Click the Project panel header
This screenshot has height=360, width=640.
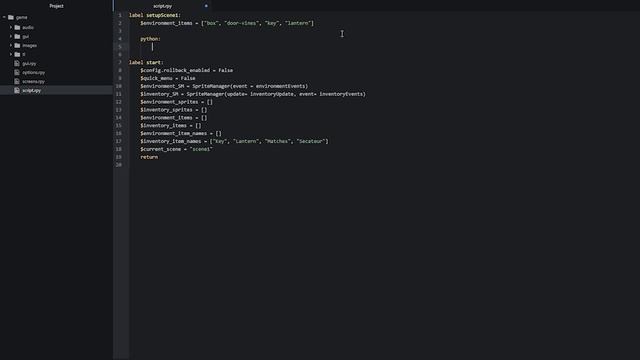tap(56, 6)
